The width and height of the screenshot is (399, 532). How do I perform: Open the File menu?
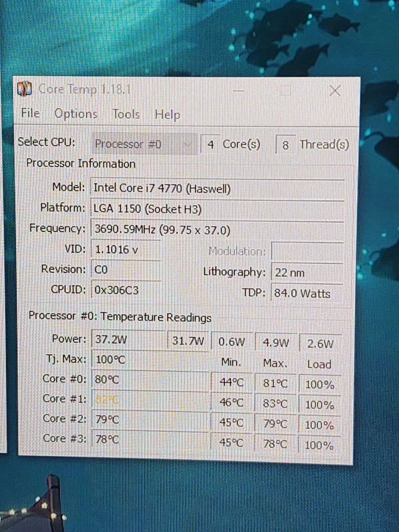pyautogui.click(x=30, y=113)
